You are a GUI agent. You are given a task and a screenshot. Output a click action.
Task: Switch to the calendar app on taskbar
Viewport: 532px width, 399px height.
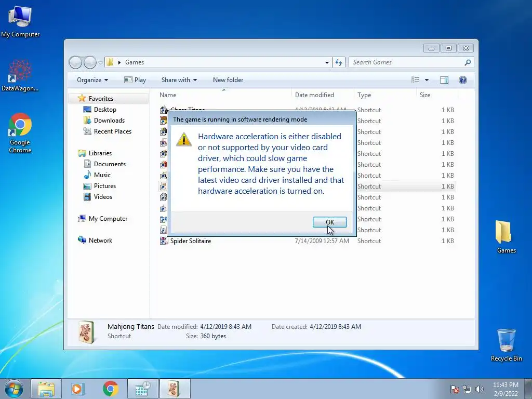pyautogui.click(x=143, y=389)
